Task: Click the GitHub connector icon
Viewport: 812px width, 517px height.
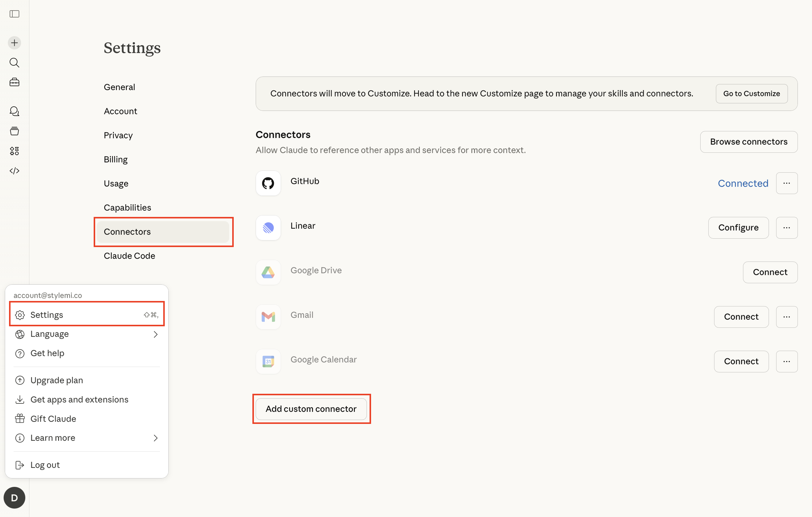Action: point(268,183)
